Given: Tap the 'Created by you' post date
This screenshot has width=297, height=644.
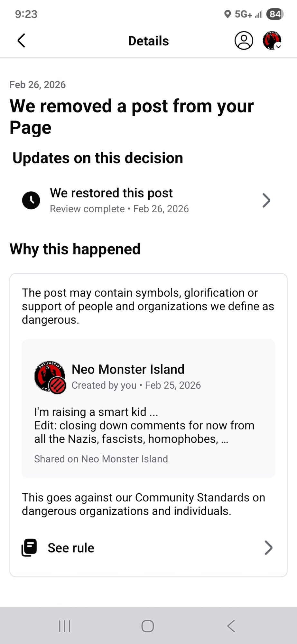Looking at the screenshot, I should [136, 385].
